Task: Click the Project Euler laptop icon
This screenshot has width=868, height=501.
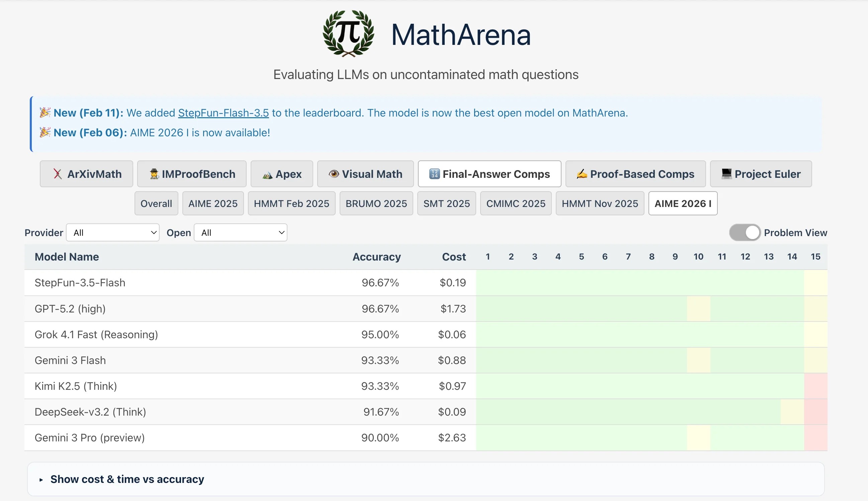Action: (726, 174)
